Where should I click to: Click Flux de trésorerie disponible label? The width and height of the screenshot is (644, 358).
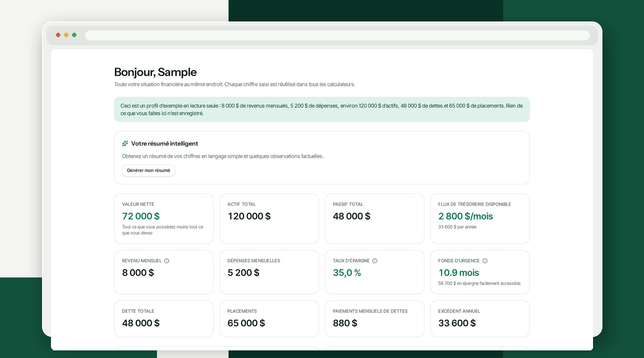coord(475,205)
